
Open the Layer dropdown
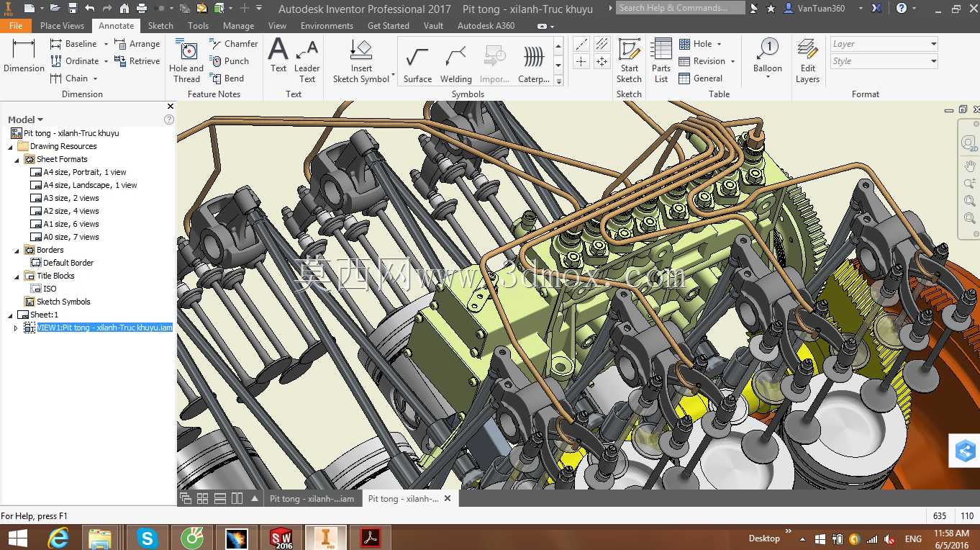[884, 44]
